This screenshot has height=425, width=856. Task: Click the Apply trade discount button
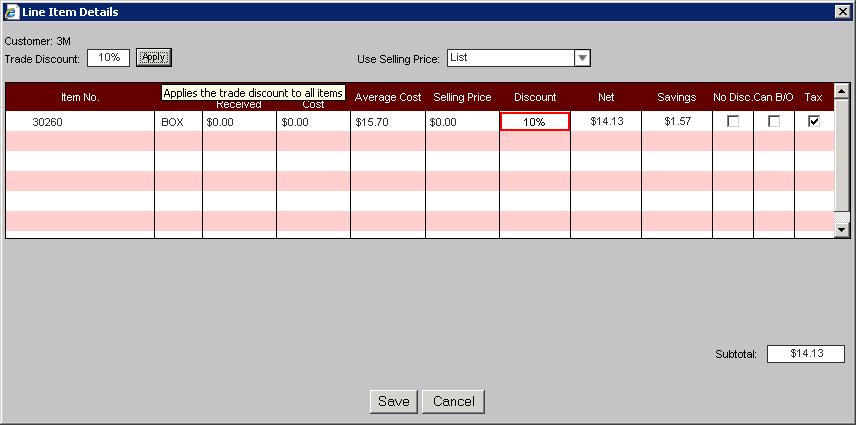tap(154, 58)
